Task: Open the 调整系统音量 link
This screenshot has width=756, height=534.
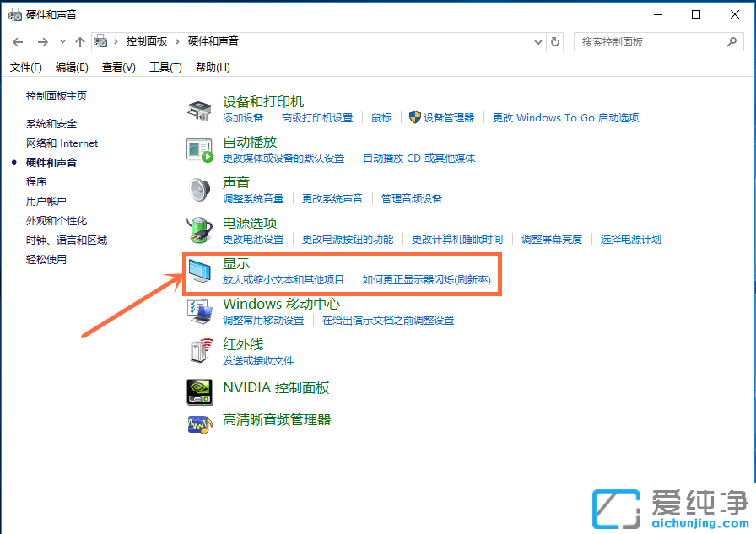Action: coord(253,199)
